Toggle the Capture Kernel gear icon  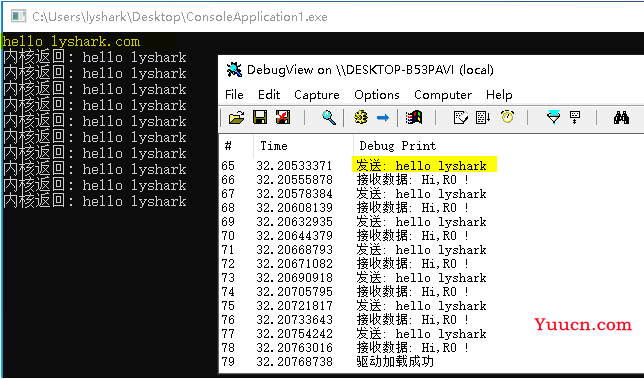[361, 118]
